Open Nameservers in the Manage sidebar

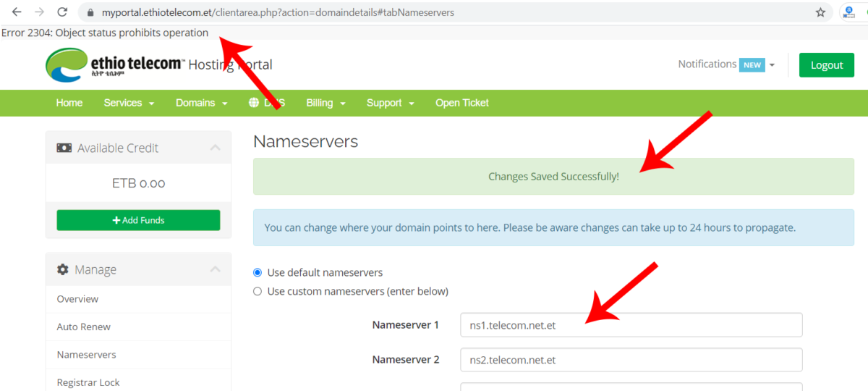(x=87, y=355)
